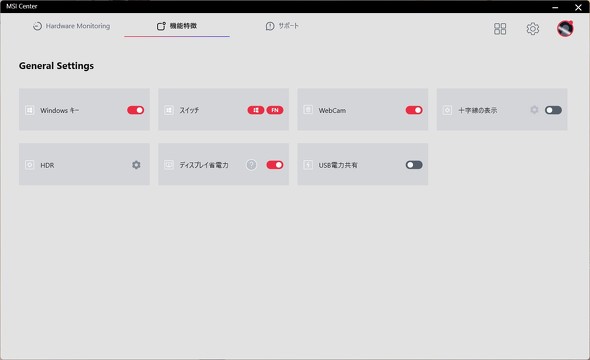This screenshot has width=590, height=360.
Task: Click the 十字線の表示 crosshair icon
Action: pyautogui.click(x=447, y=110)
